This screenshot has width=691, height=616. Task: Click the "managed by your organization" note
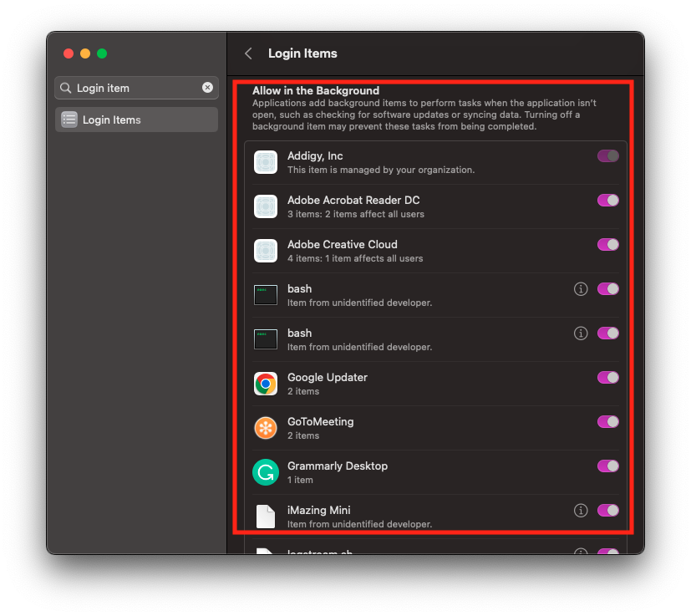[x=381, y=171]
